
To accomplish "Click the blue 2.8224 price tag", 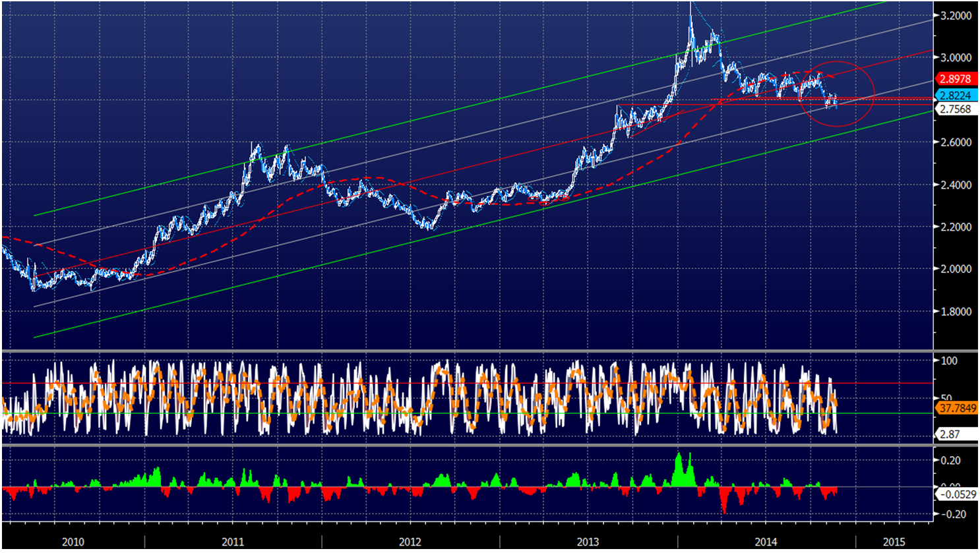I will coord(954,96).
